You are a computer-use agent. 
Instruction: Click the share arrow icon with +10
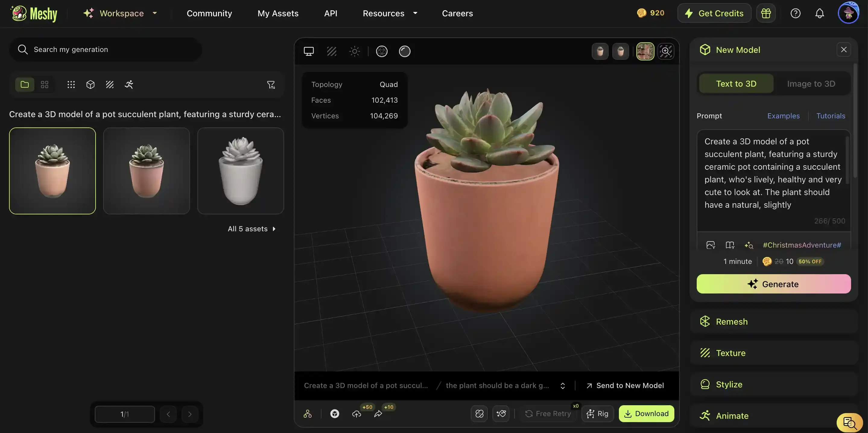click(378, 414)
